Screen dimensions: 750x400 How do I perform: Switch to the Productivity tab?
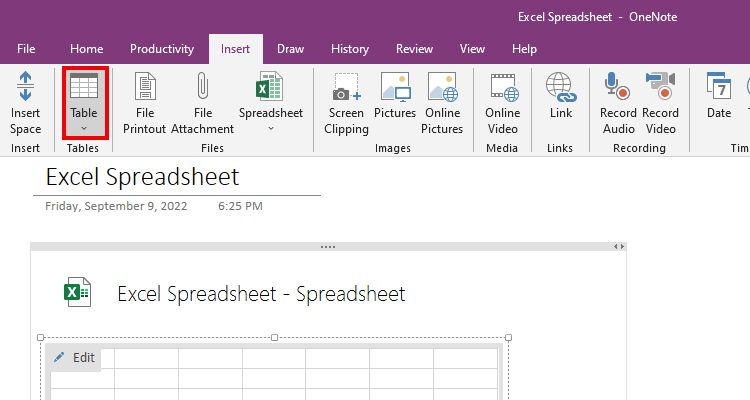162,49
